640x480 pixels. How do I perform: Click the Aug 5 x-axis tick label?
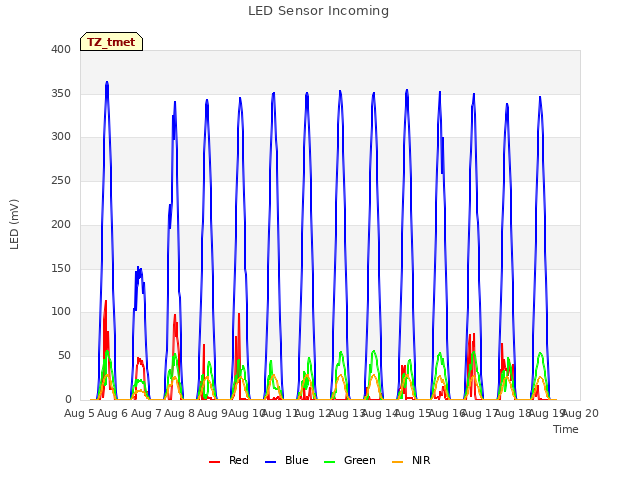[79, 413]
